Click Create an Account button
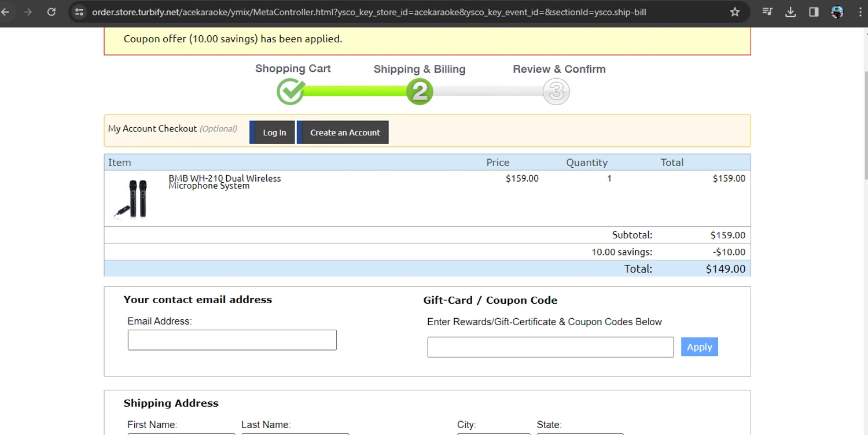 [343, 132]
